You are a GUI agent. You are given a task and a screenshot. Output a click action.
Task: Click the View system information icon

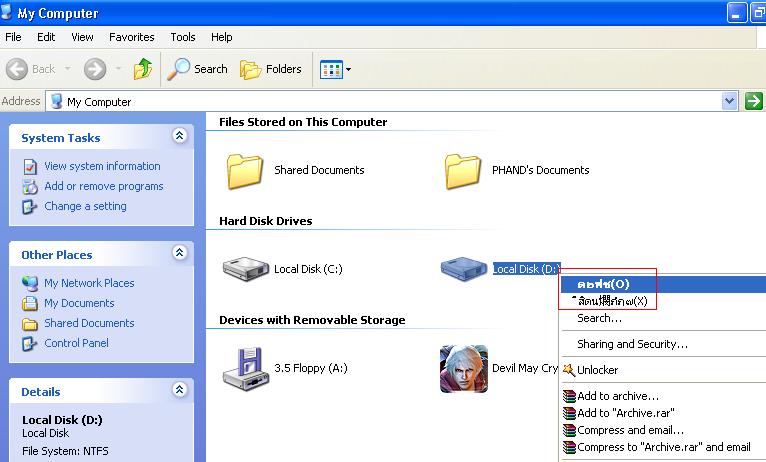30,167
